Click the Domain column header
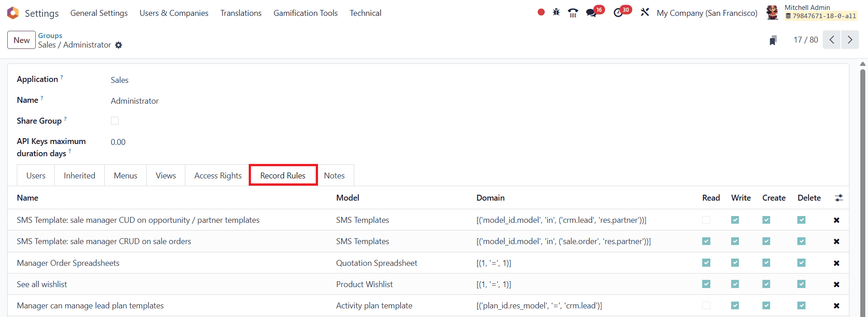Screen dimensions: 868x317 click(x=490, y=198)
